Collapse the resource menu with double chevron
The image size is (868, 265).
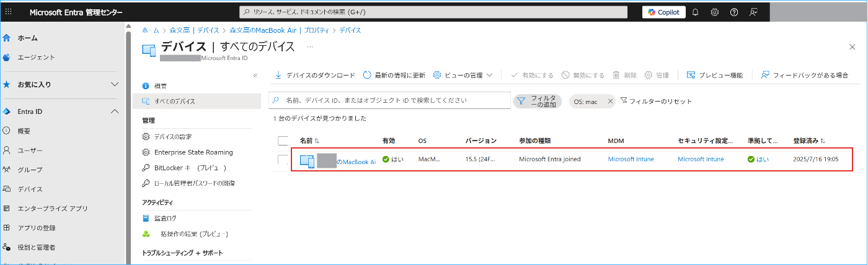click(x=255, y=75)
